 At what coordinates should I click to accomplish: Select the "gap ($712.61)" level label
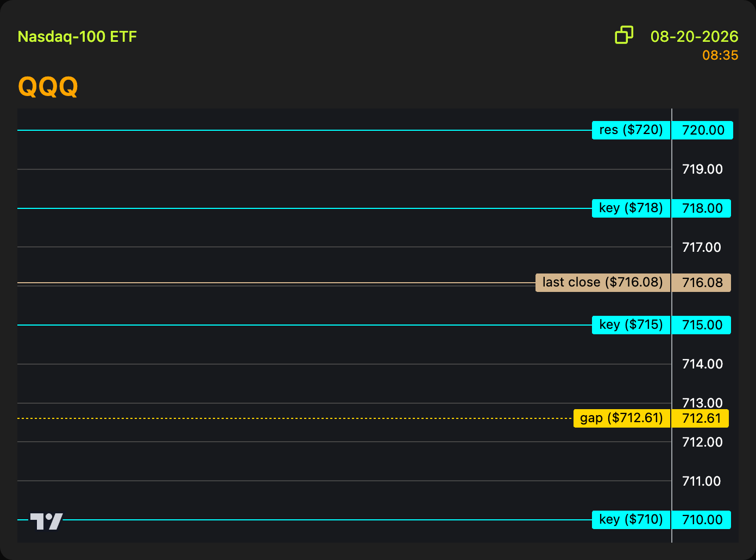tap(622, 418)
